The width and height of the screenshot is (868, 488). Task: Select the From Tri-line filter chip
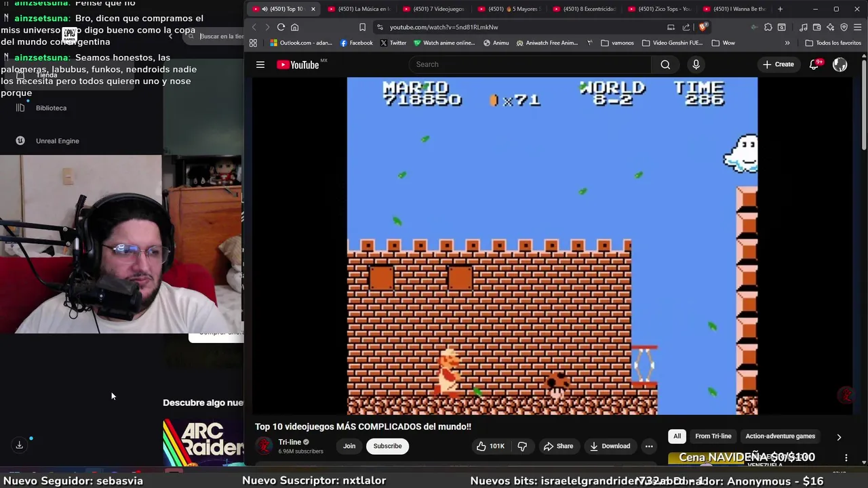(x=713, y=436)
